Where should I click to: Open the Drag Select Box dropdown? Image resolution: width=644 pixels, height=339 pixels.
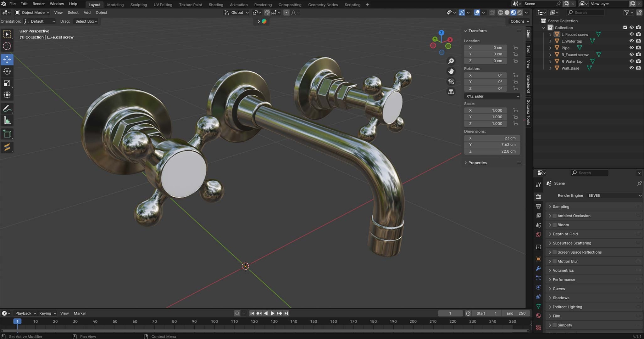point(86,21)
